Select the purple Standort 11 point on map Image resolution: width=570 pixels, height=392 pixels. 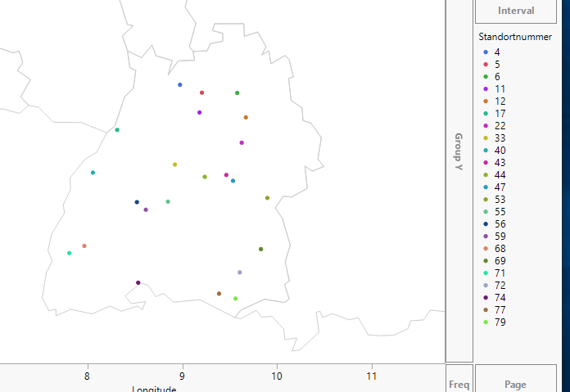(200, 113)
